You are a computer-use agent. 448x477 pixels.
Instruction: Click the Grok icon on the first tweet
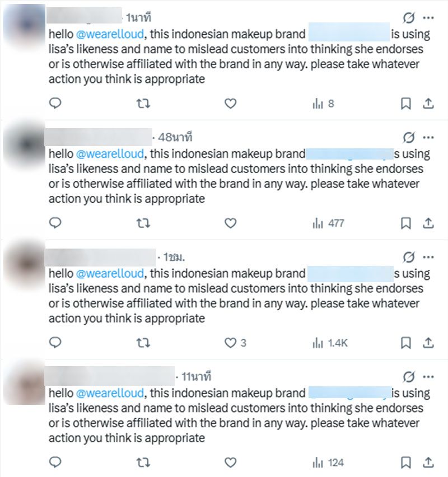(409, 18)
